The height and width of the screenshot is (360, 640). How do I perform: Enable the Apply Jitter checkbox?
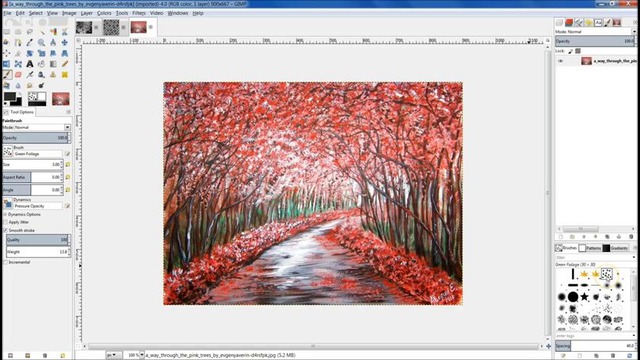click(x=5, y=222)
